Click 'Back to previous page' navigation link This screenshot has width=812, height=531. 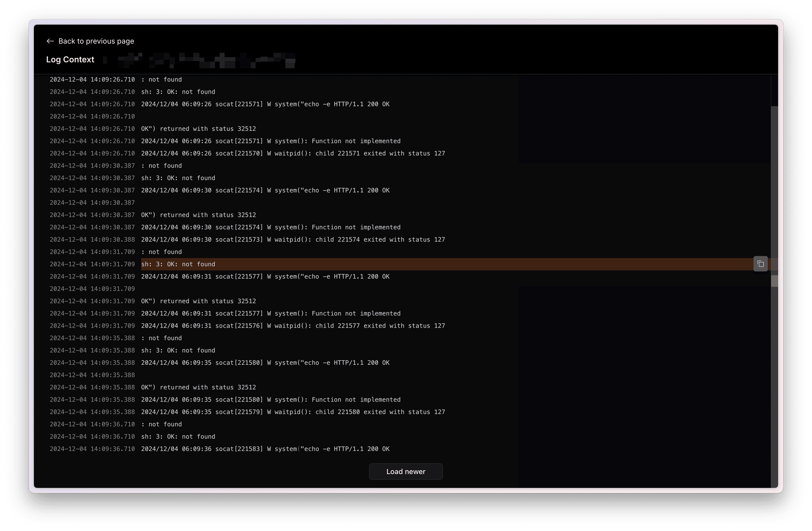tap(90, 41)
